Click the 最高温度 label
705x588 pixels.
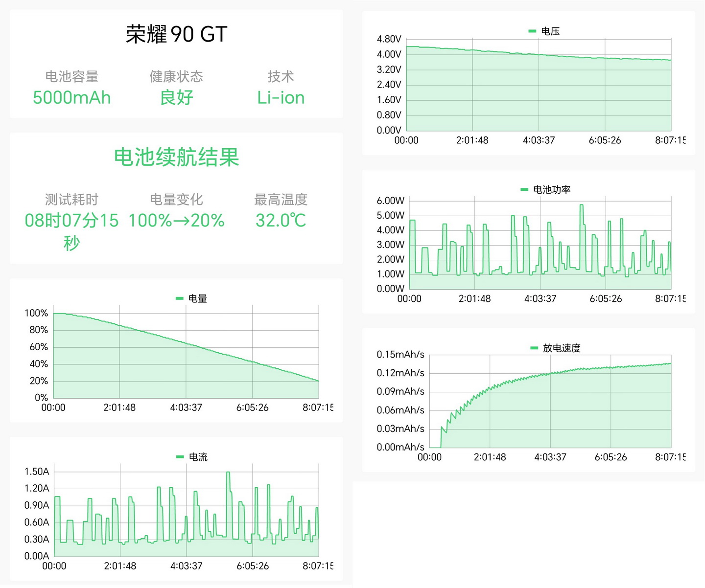tap(281, 200)
